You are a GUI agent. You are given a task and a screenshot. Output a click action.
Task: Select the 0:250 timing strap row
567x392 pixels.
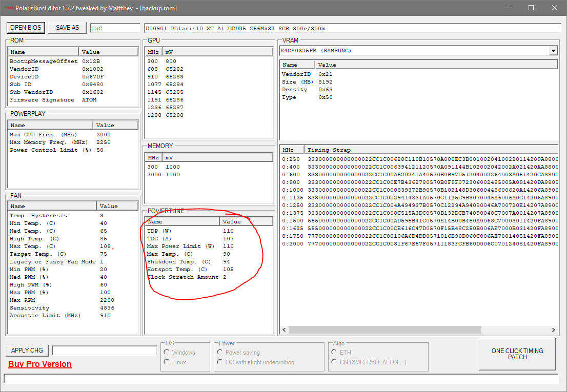tap(419, 159)
